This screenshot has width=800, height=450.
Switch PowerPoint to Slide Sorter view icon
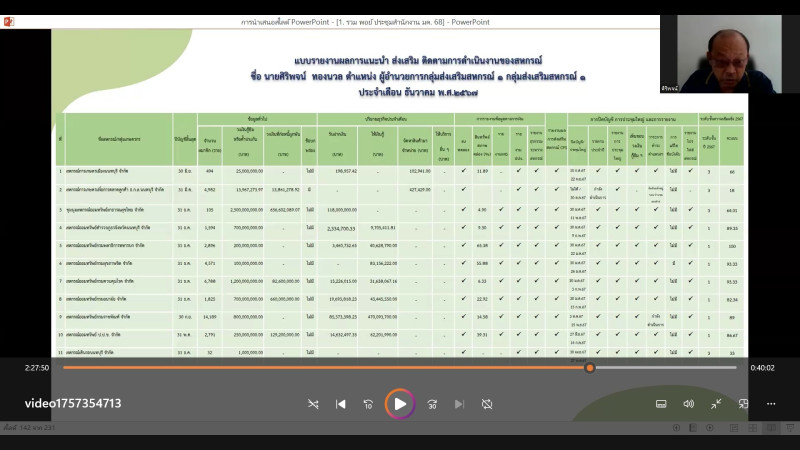click(x=753, y=428)
